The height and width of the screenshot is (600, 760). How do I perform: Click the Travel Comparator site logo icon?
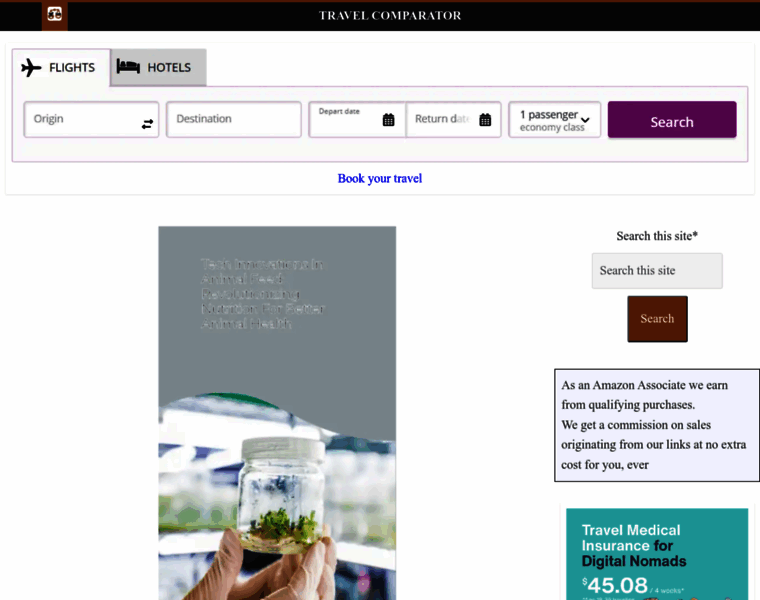point(54,15)
